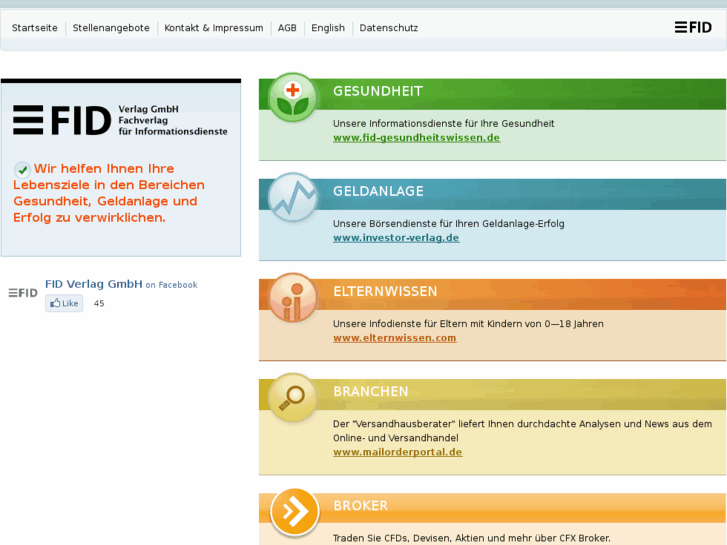Go to Kontakt & Impressum
727x545 pixels.
(x=214, y=28)
